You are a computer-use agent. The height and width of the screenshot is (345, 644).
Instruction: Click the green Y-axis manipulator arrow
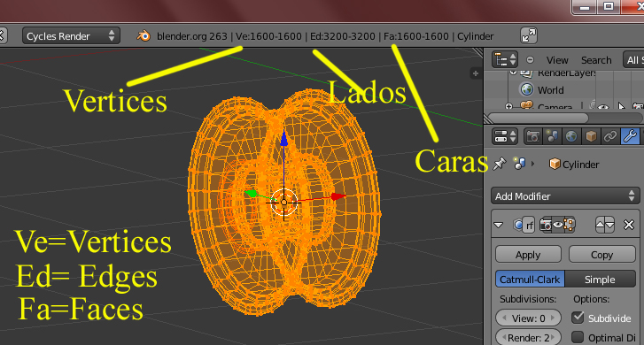pyautogui.click(x=251, y=193)
